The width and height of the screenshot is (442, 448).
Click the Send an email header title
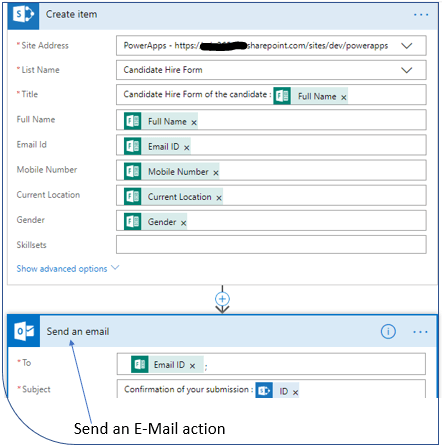[78, 332]
